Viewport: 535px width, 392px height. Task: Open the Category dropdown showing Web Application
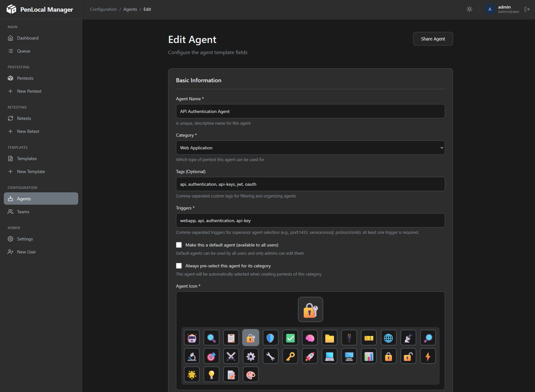(310, 147)
